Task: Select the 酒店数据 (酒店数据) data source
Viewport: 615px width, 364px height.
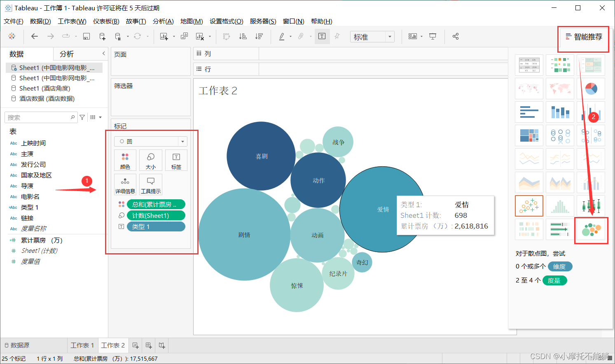Action: pyautogui.click(x=47, y=99)
